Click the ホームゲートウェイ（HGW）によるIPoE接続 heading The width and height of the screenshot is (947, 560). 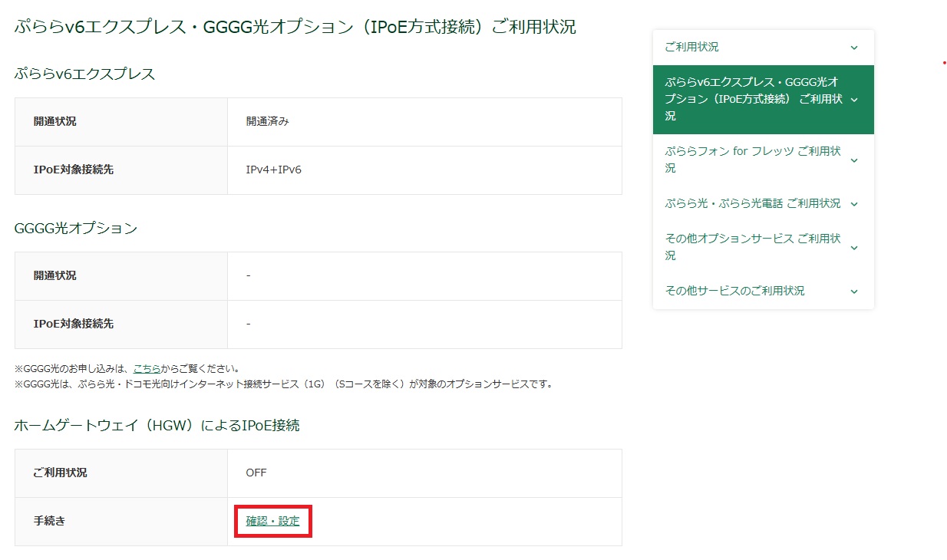(x=157, y=426)
